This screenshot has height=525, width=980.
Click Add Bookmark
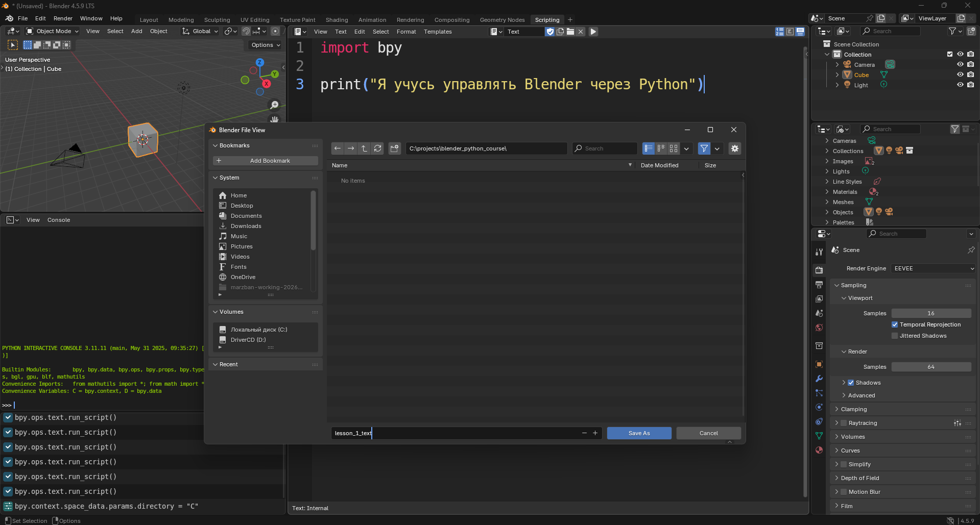click(266, 161)
